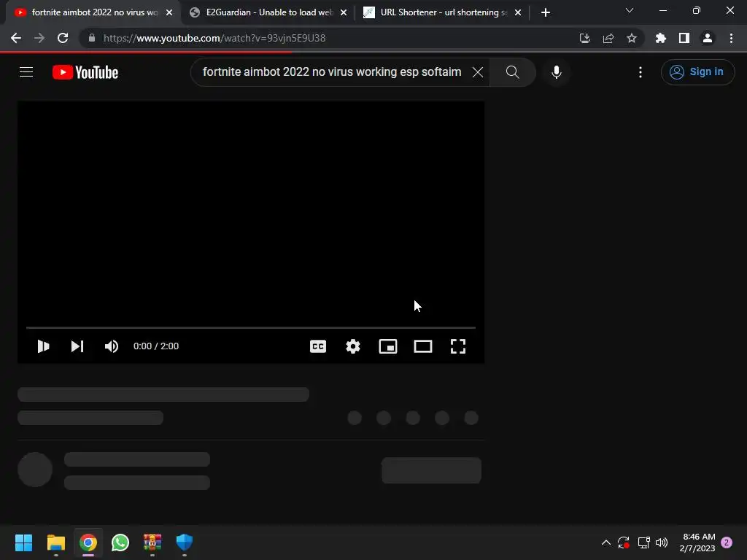Screen dimensions: 747x560
Task: Open the tab search dropdown
Action: pos(630,10)
